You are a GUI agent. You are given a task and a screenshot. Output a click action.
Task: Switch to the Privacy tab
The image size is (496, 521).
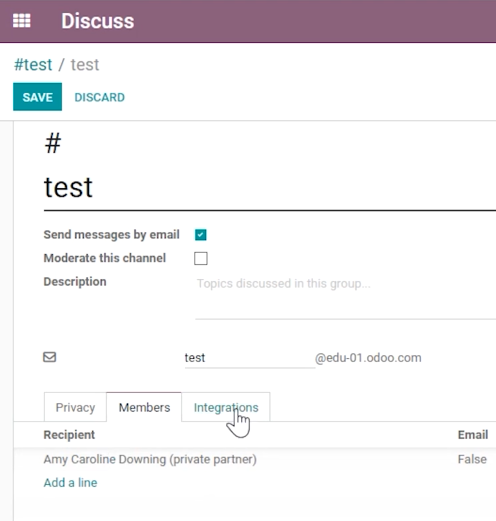click(75, 407)
